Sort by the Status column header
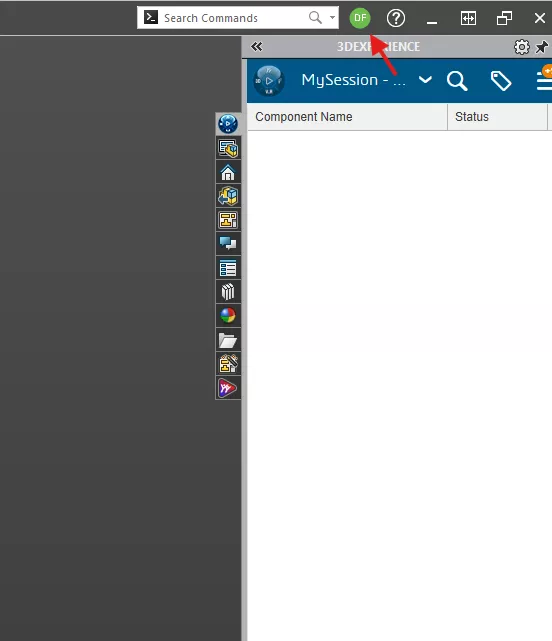This screenshot has height=641, width=552. pos(497,117)
